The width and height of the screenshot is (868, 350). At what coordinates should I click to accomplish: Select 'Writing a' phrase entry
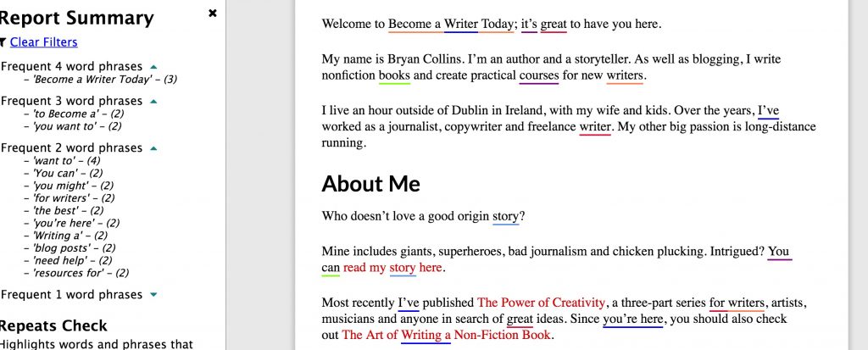65,236
